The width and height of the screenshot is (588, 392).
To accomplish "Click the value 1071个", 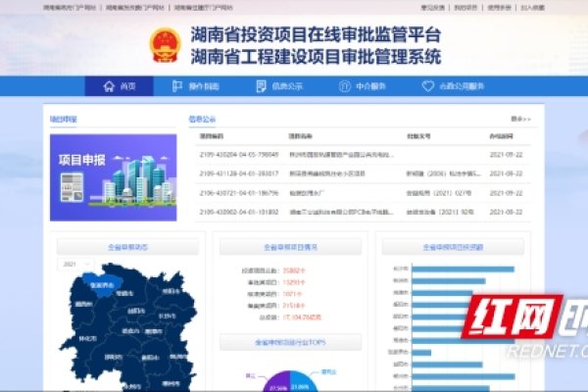I will 292,294.
